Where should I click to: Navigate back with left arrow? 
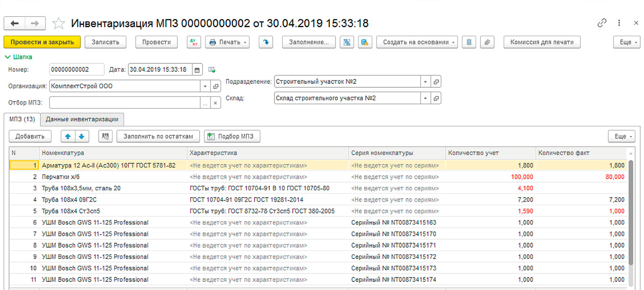tap(15, 23)
